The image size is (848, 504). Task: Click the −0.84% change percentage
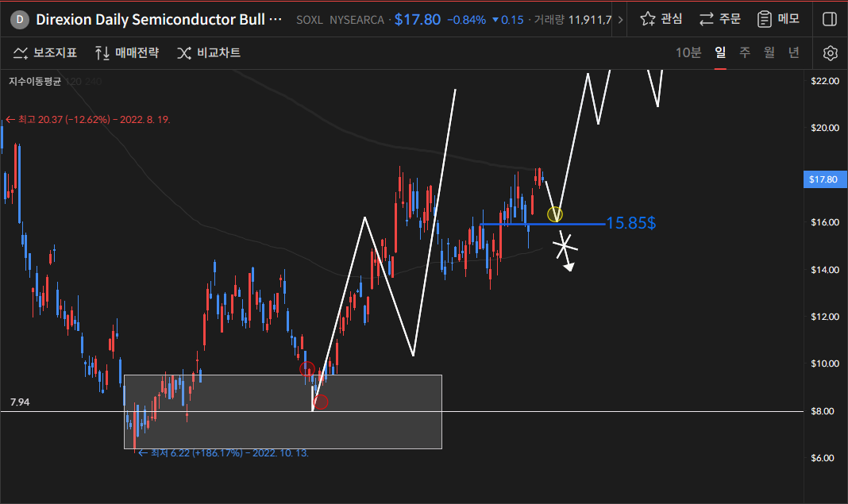click(466, 20)
